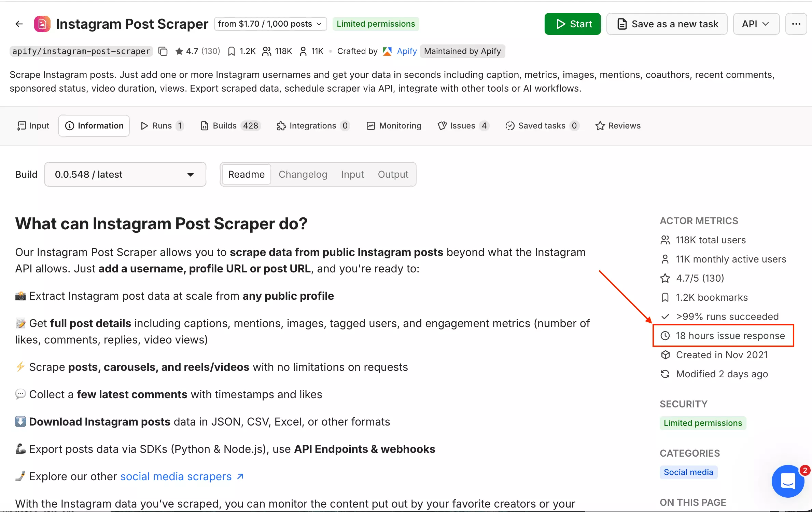
Task: Open the Monitoring tab
Action: point(394,126)
